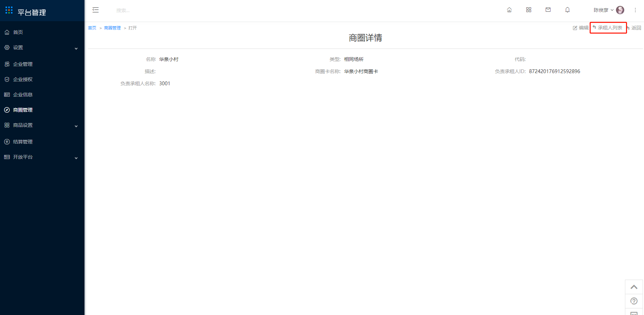644x315 pixels.
Task: Click the 商圈管理 breadcrumb link
Action: pos(113,28)
